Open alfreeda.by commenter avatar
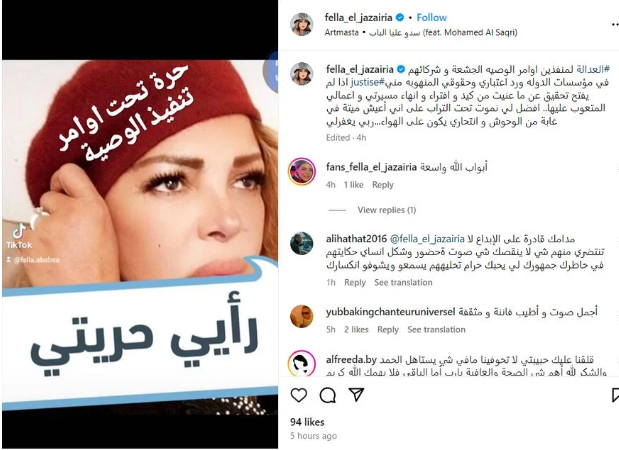 [302, 363]
